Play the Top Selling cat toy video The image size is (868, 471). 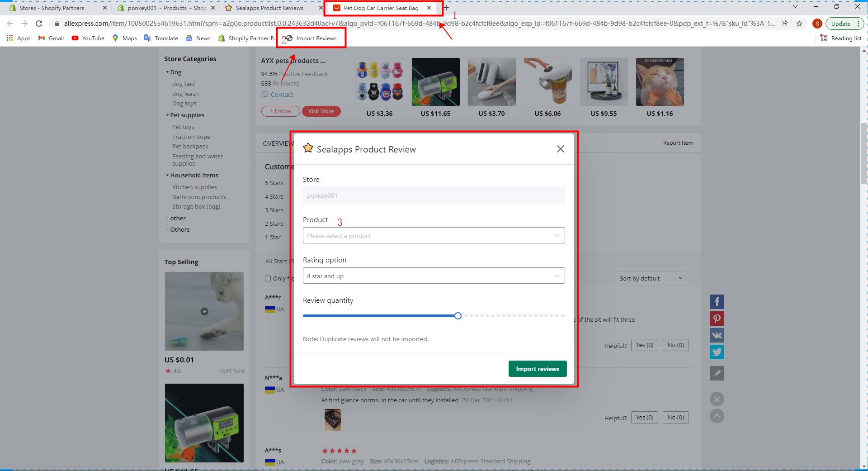tap(204, 311)
